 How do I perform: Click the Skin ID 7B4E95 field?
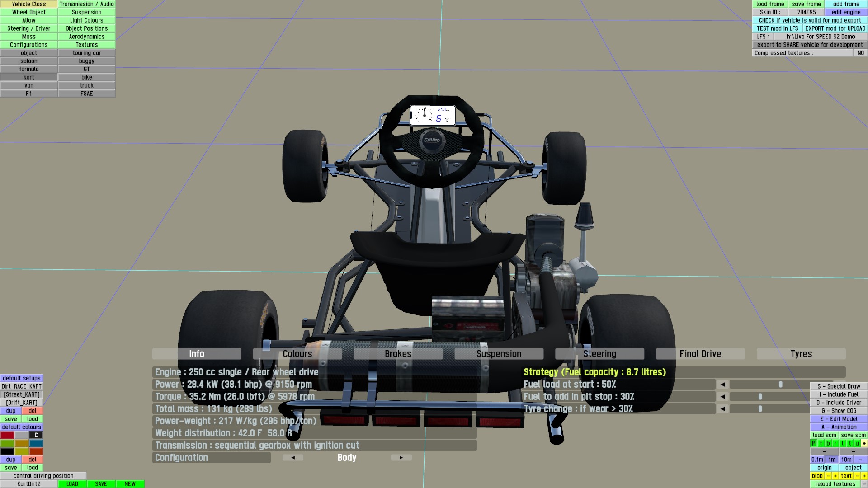point(807,12)
